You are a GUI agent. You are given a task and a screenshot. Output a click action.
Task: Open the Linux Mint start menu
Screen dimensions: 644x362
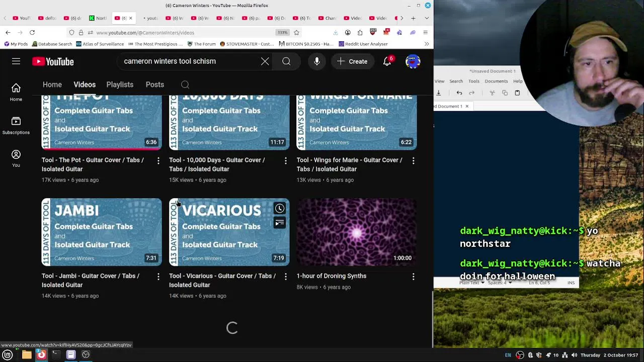[x=8, y=354]
